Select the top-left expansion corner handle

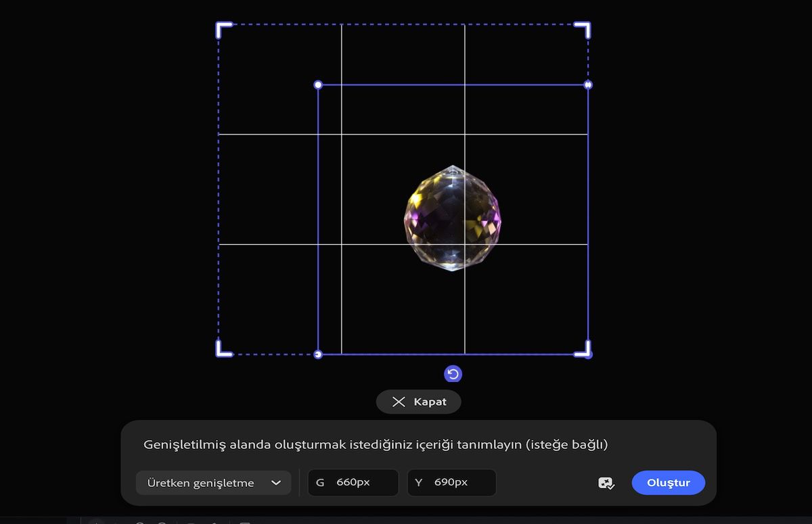point(224,29)
